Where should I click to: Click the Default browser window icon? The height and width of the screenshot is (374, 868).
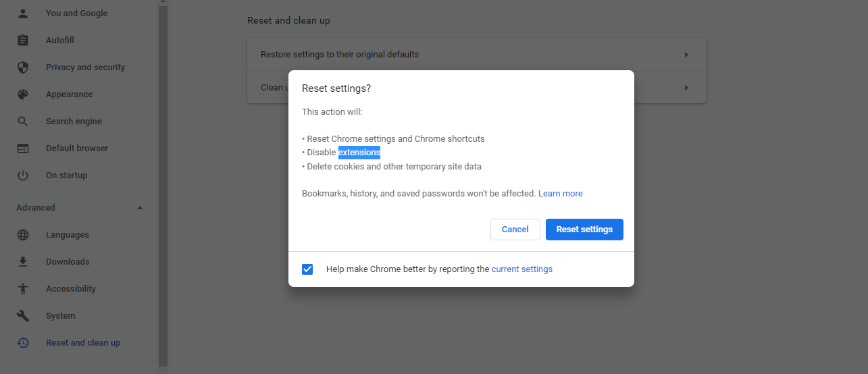point(23,149)
